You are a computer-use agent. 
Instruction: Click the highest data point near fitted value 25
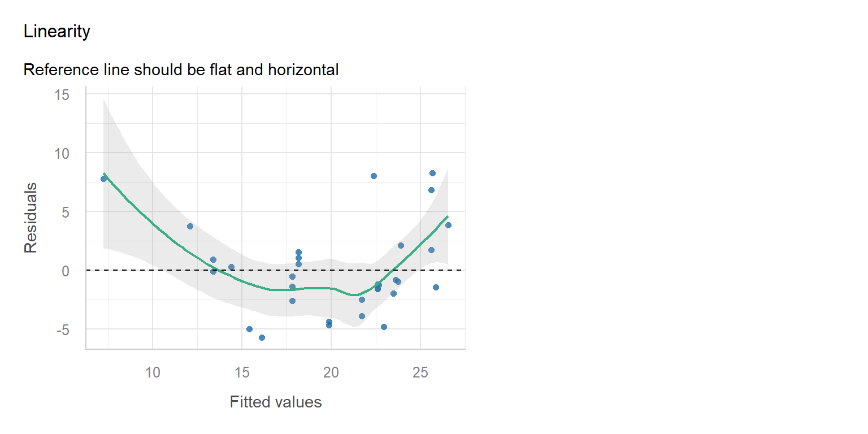pyautogui.click(x=432, y=173)
